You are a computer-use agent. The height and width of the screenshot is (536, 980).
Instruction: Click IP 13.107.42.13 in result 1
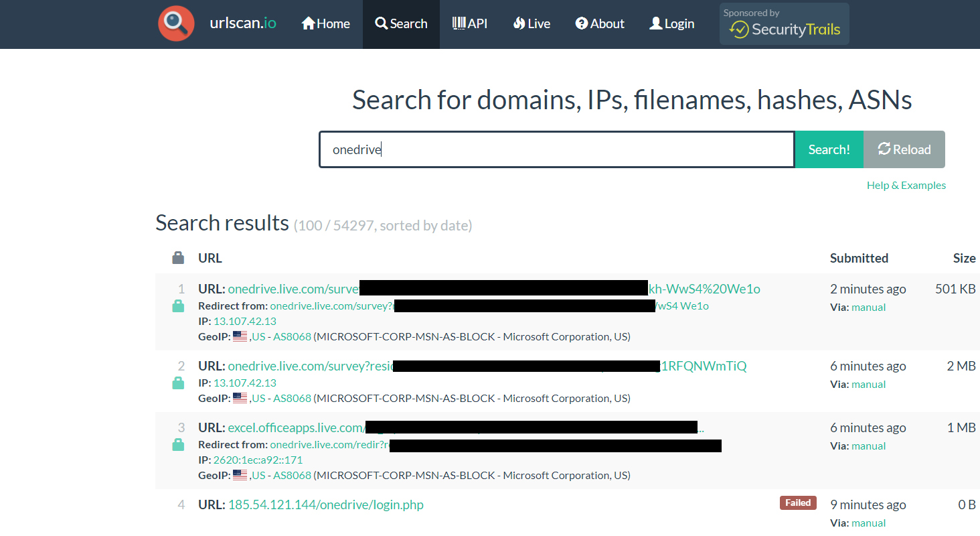coord(245,322)
